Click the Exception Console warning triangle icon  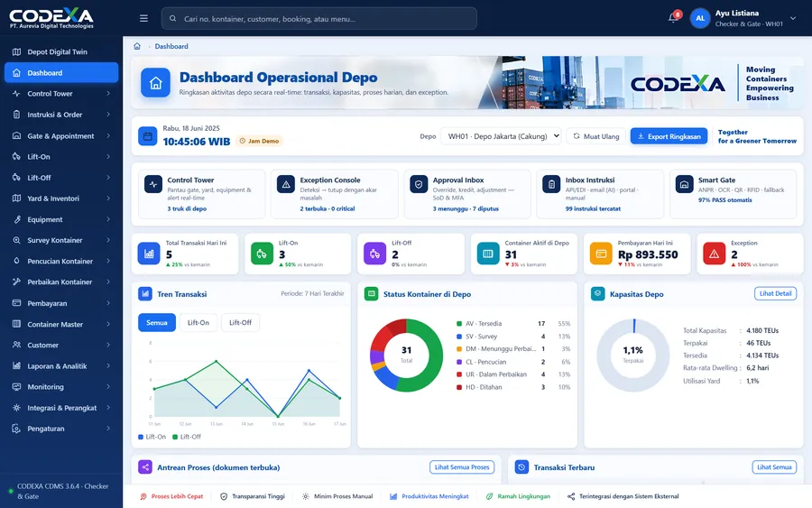(286, 184)
